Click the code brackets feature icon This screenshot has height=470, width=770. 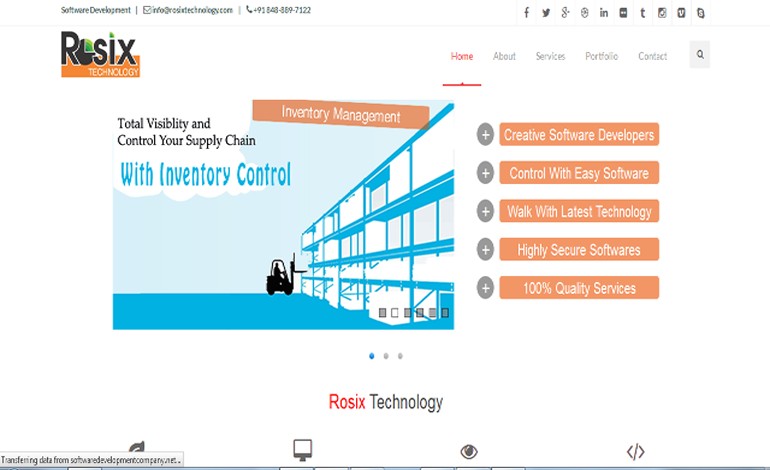click(x=635, y=451)
